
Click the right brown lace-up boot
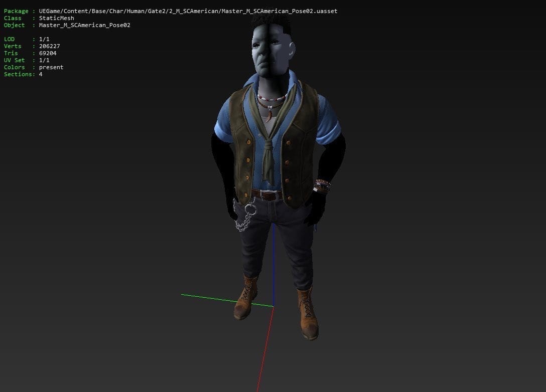click(x=308, y=314)
